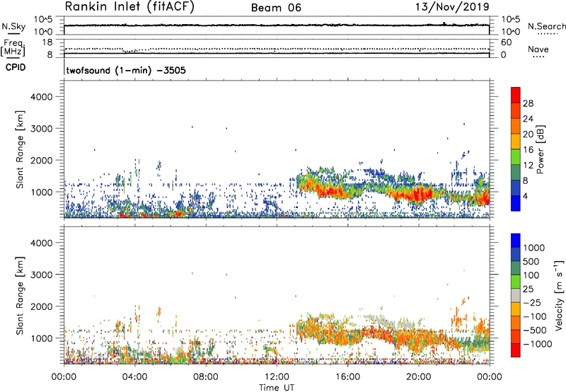Click the 'Power [dB]' colorbar label

tap(541, 149)
